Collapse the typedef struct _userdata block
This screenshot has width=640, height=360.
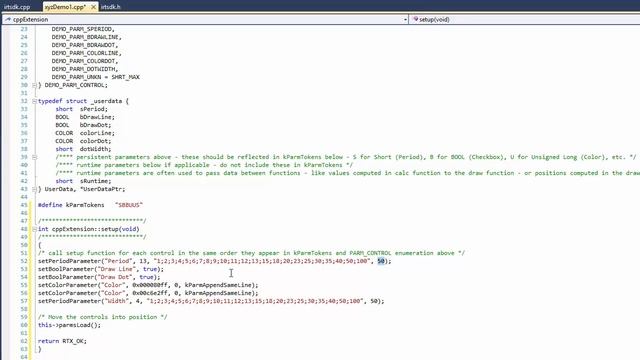point(34,101)
